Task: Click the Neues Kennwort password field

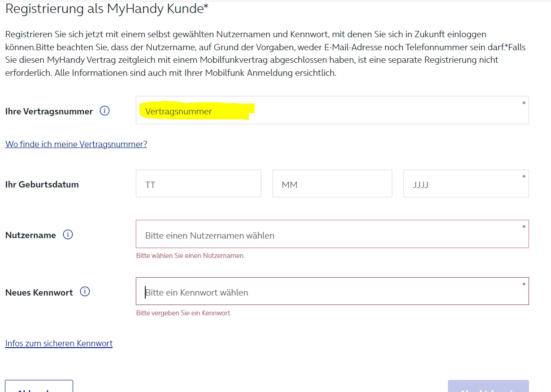Action: (332, 291)
